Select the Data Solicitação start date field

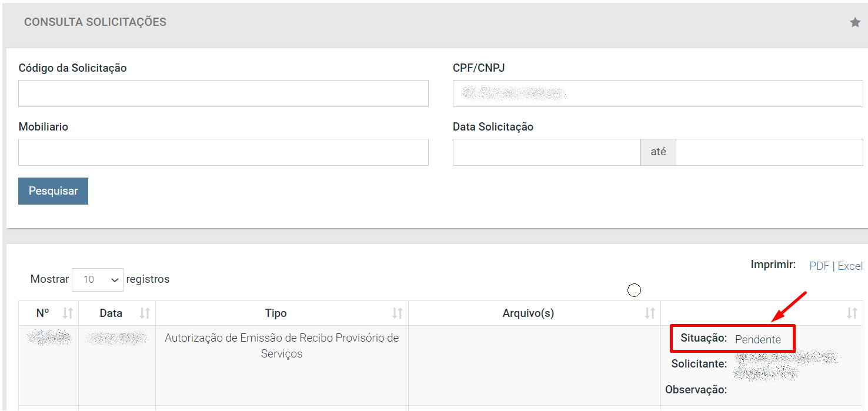coord(546,152)
